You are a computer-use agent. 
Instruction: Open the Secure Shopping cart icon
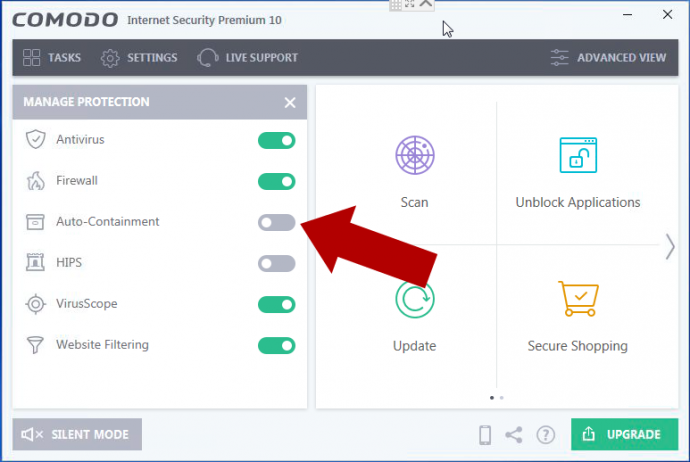(577, 300)
